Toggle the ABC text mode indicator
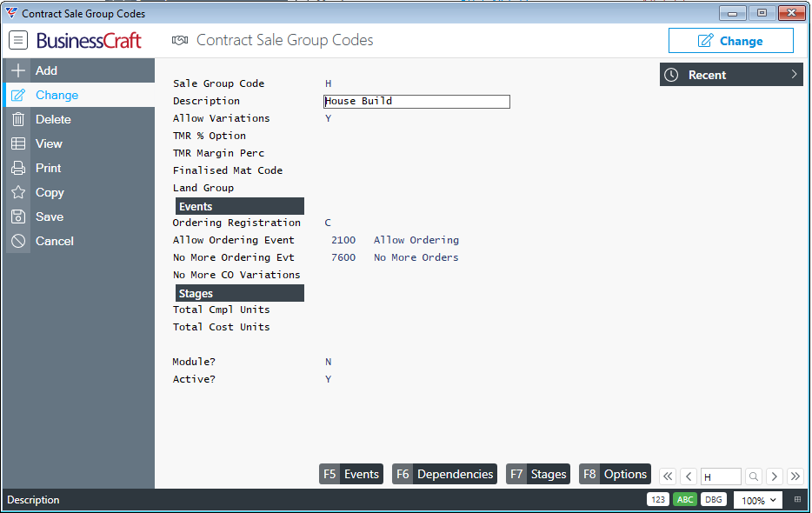 pyautogui.click(x=685, y=500)
